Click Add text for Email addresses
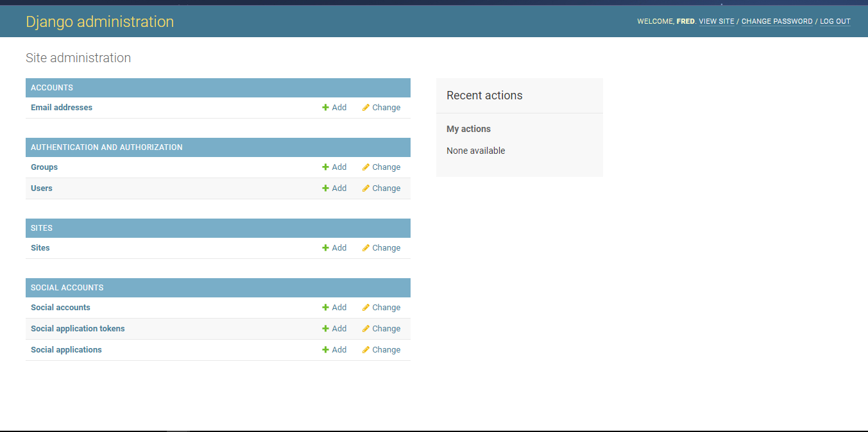 [x=339, y=108]
